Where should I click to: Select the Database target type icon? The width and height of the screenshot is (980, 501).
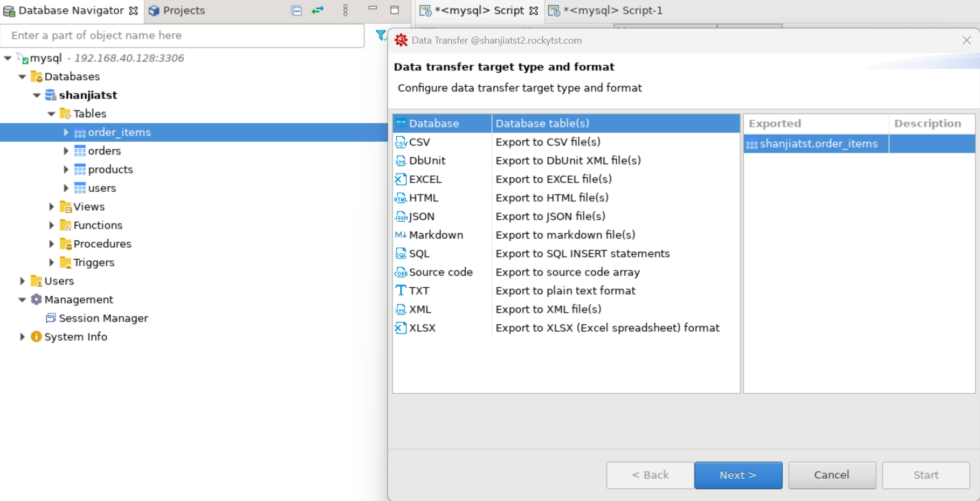coord(401,123)
